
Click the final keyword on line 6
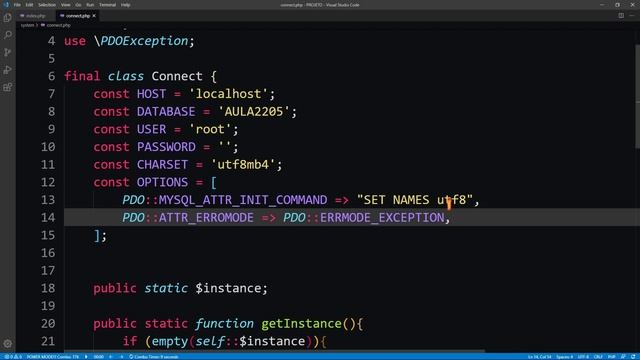click(82, 76)
